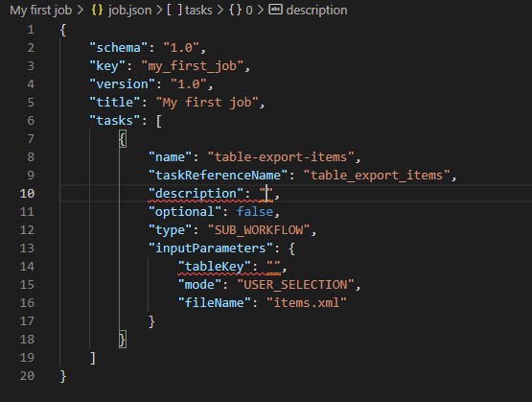
Task: Click the false value of optional
Action: click(255, 212)
